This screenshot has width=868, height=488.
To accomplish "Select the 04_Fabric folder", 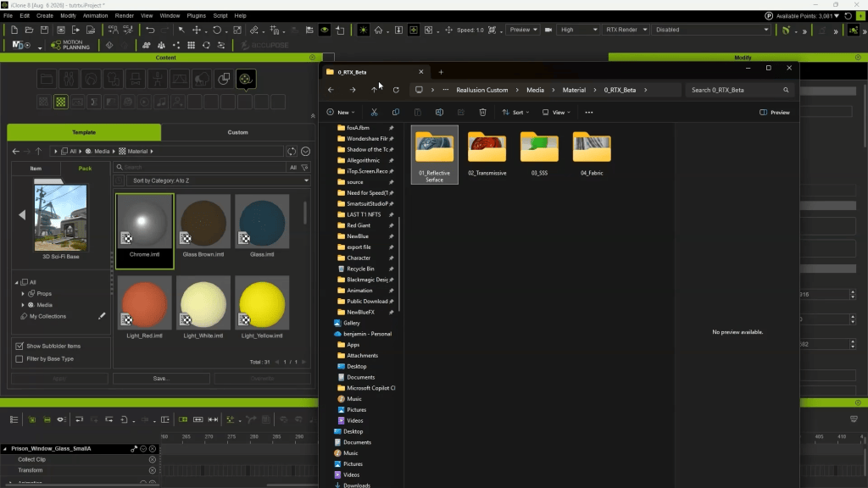I will (x=592, y=154).
